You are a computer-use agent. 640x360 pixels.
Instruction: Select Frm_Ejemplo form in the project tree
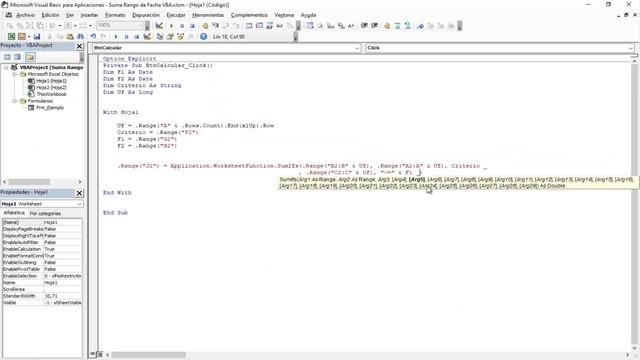[49, 108]
